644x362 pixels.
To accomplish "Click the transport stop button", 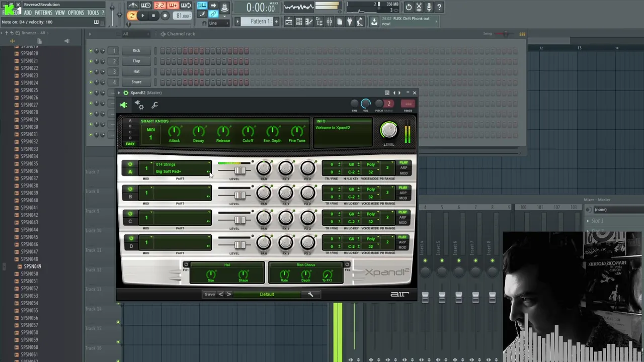I will tap(153, 16).
